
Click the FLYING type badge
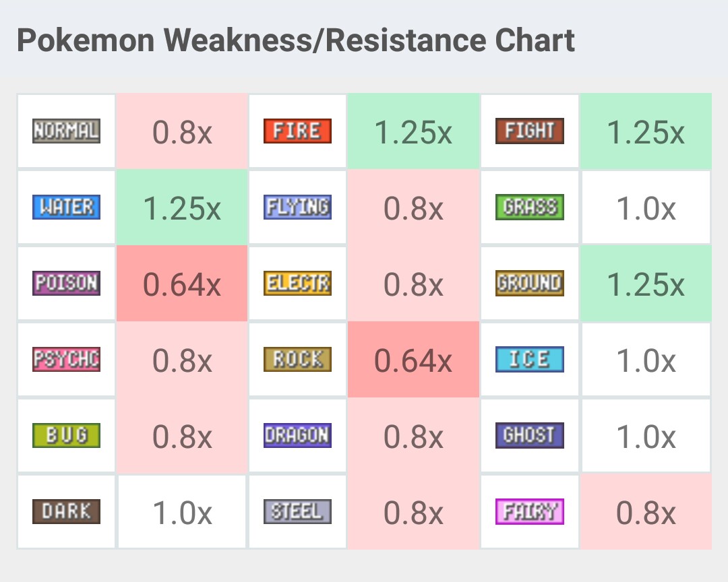(x=297, y=207)
